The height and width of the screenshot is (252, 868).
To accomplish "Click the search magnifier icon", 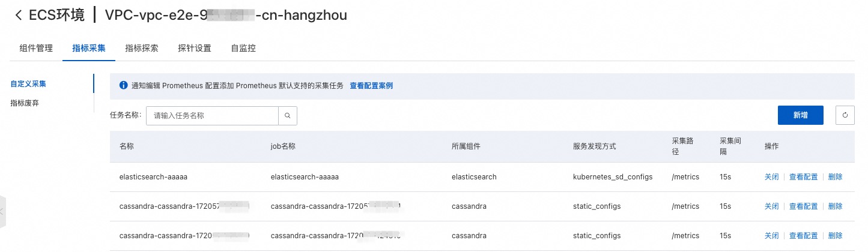I will pyautogui.click(x=288, y=116).
